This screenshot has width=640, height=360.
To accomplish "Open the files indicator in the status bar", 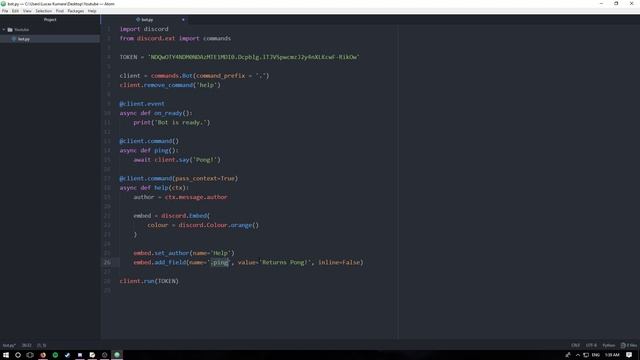I will [x=629, y=345].
